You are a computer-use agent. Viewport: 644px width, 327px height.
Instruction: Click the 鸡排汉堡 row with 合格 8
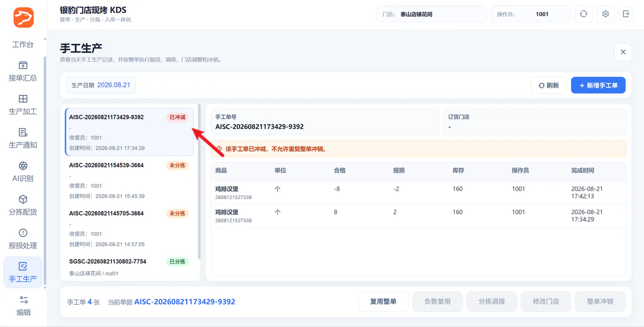pos(419,216)
